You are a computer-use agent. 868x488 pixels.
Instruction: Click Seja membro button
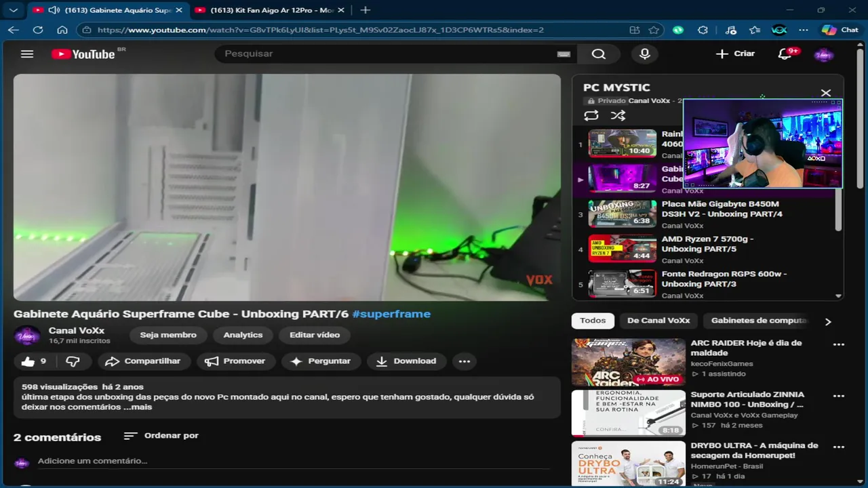pyautogui.click(x=168, y=335)
